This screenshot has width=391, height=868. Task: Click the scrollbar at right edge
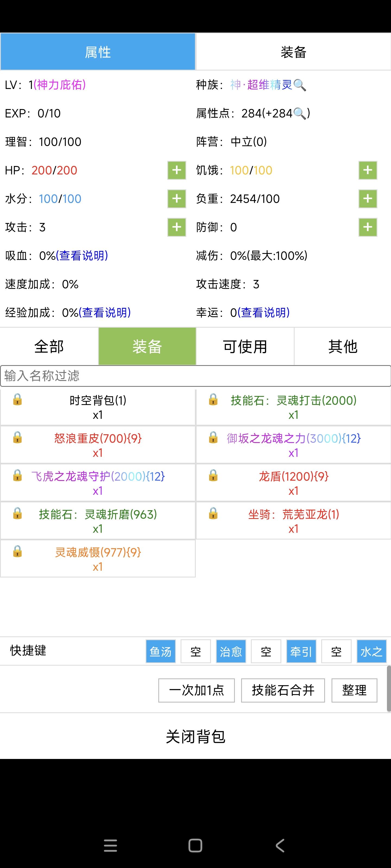click(388, 688)
